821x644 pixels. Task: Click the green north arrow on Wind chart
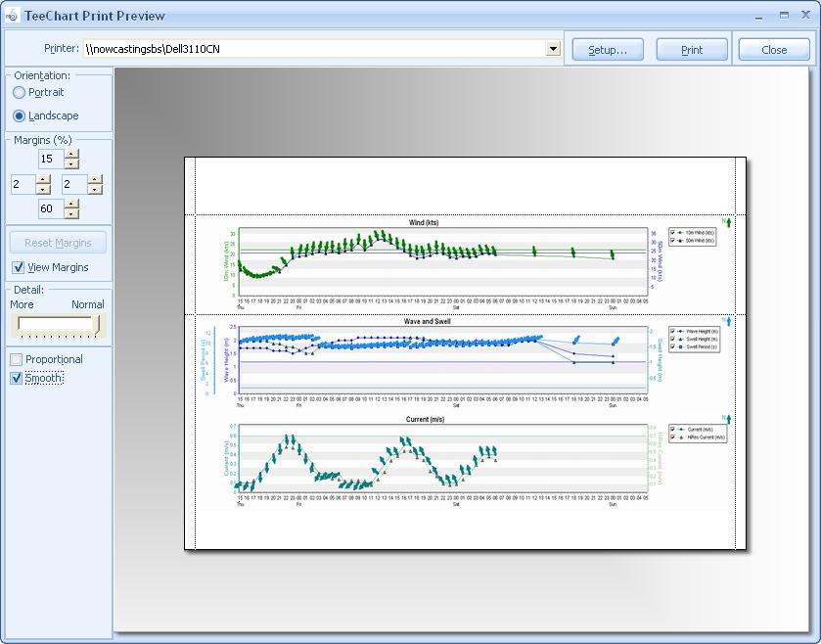tap(728, 222)
